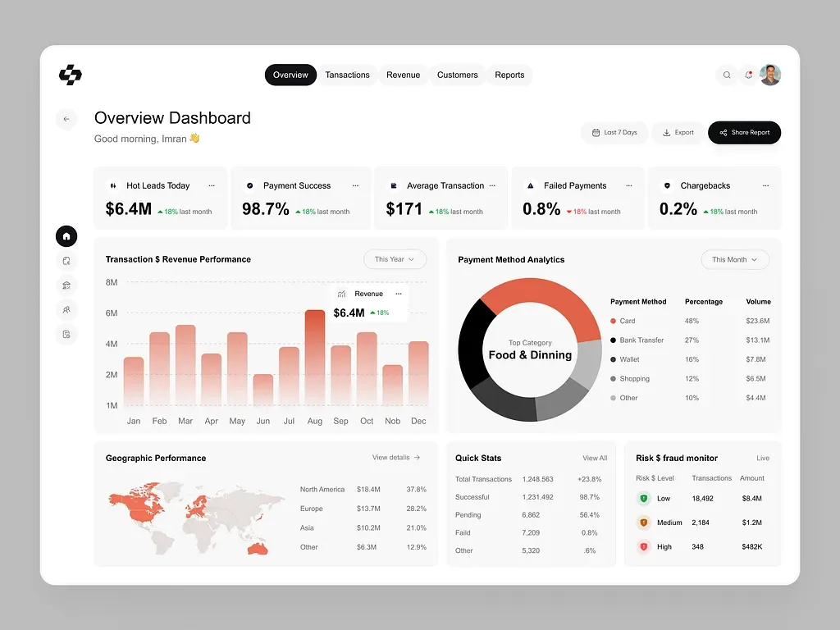Click the Revenue chart icon in tooltip

pyautogui.click(x=341, y=294)
